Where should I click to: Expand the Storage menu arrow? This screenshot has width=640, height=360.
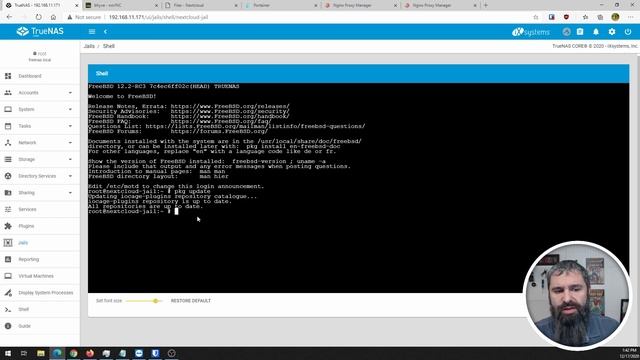coord(70,159)
